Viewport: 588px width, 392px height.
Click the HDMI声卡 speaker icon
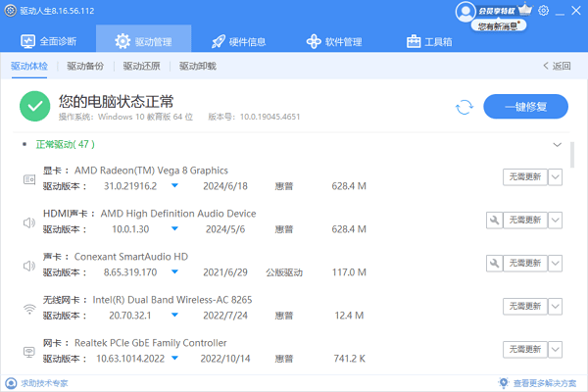(x=29, y=222)
